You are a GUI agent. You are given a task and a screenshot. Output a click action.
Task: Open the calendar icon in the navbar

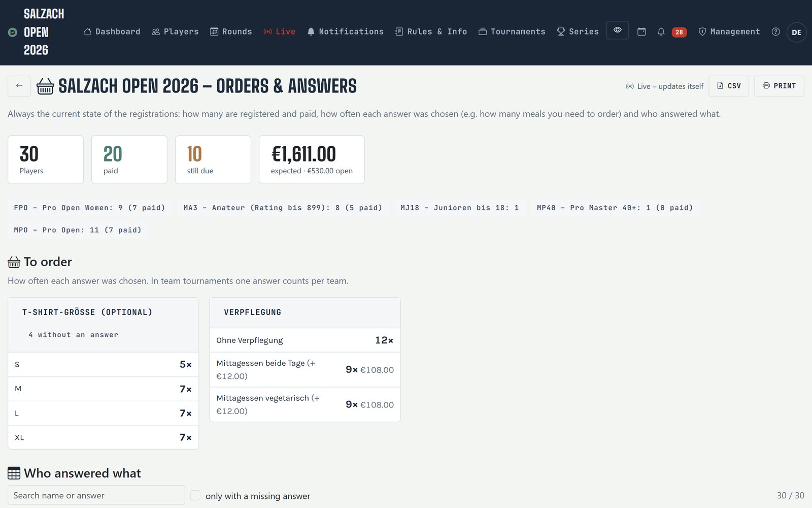(x=641, y=31)
